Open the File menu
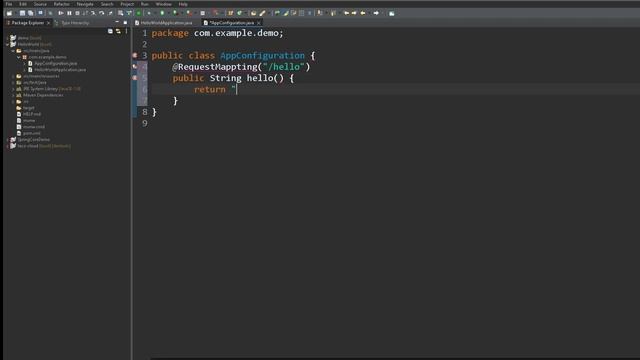 [9, 4]
